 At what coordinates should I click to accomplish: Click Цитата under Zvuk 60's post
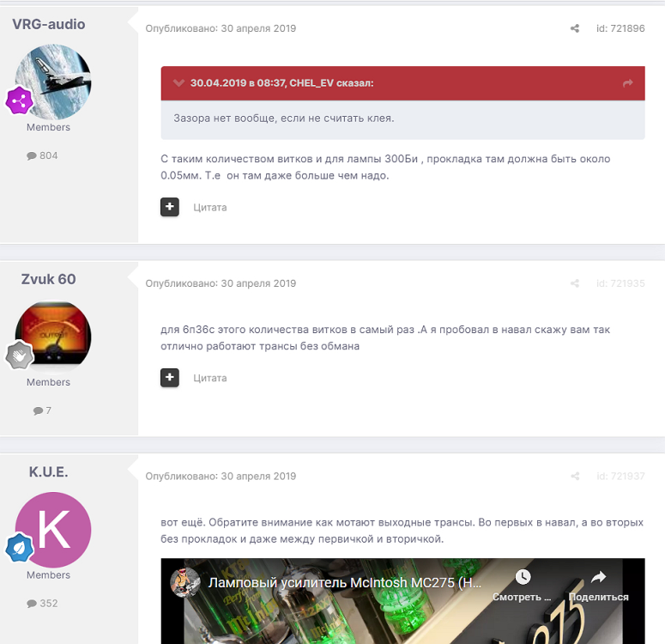(x=210, y=379)
